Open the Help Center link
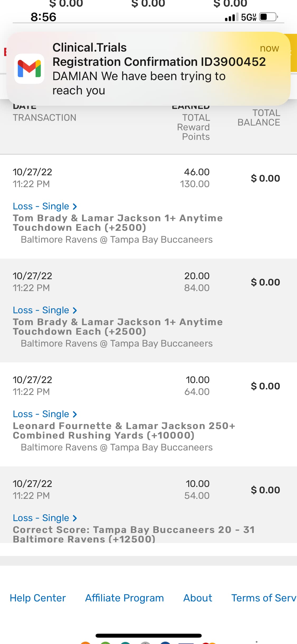This screenshot has width=297, height=644. click(38, 598)
